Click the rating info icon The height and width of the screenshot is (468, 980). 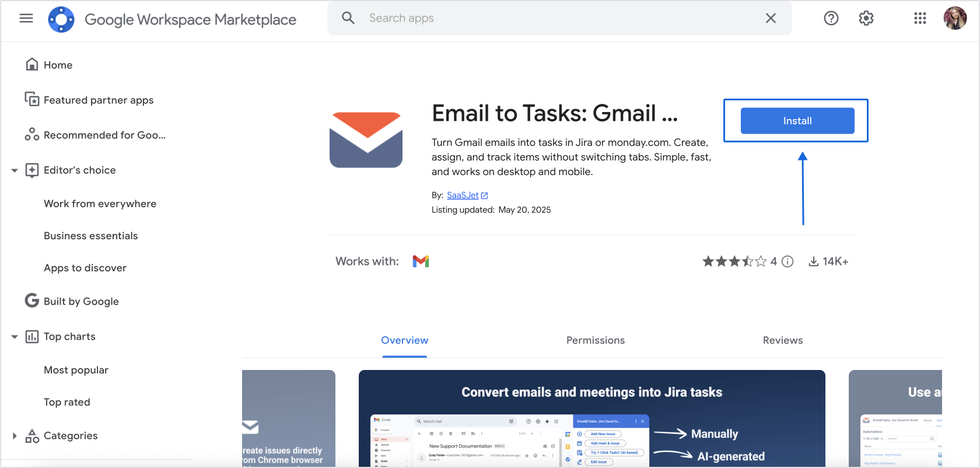point(787,261)
